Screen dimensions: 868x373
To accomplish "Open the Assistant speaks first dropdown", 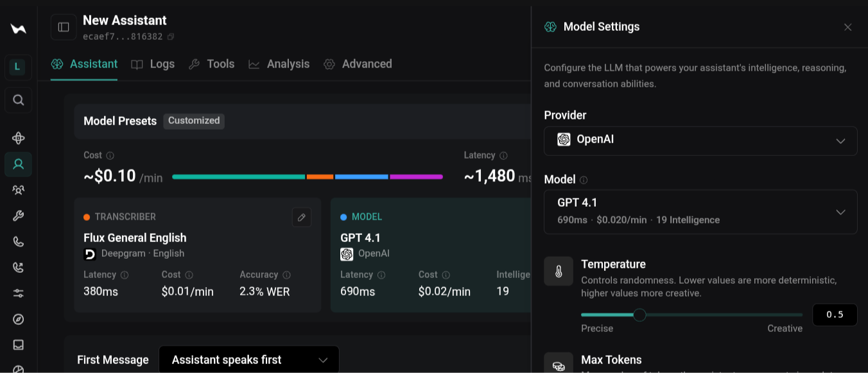I will click(249, 360).
